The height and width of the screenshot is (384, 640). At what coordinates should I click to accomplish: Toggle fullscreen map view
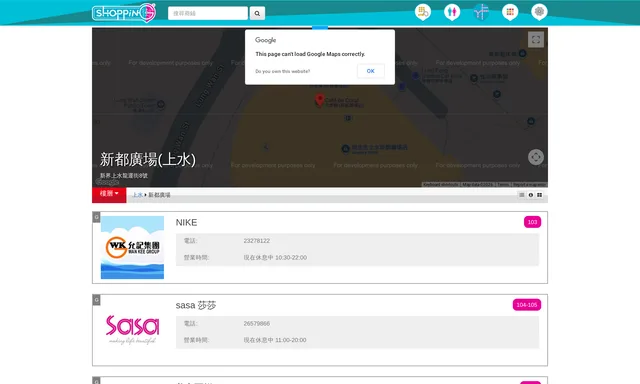(x=536, y=40)
